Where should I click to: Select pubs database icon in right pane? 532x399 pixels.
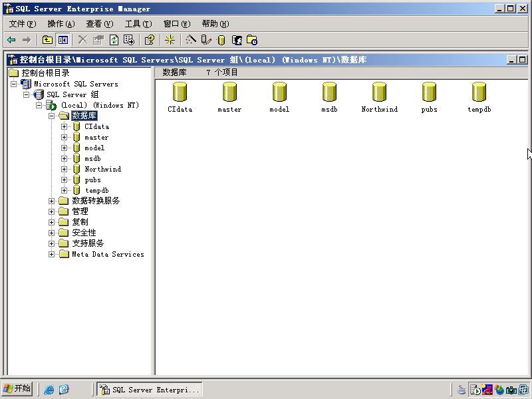pyautogui.click(x=429, y=92)
